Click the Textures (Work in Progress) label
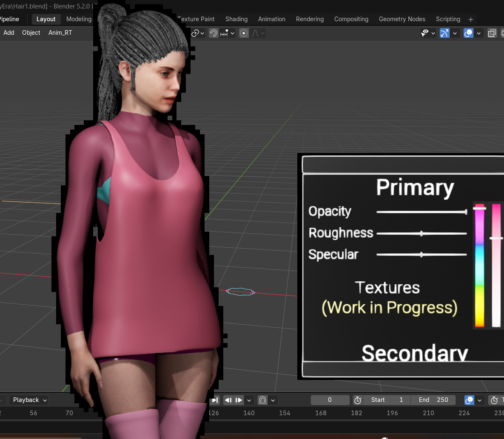The image size is (504, 439). click(389, 298)
